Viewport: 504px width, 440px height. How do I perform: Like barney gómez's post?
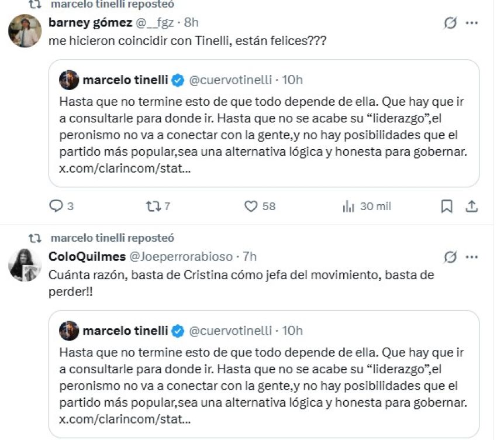(x=251, y=206)
